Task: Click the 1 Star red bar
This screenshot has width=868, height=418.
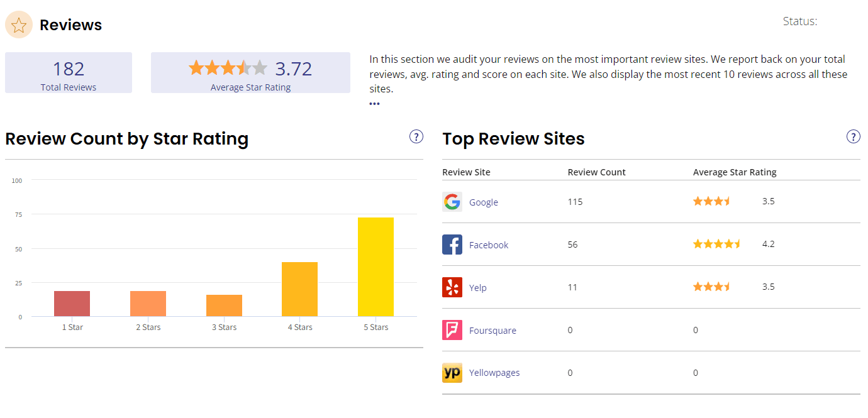Action: coord(72,304)
